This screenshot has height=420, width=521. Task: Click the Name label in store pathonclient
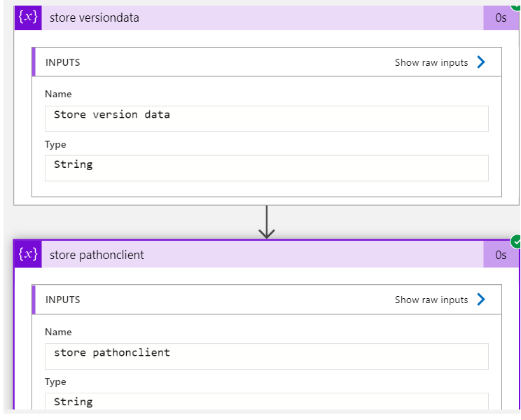click(58, 332)
